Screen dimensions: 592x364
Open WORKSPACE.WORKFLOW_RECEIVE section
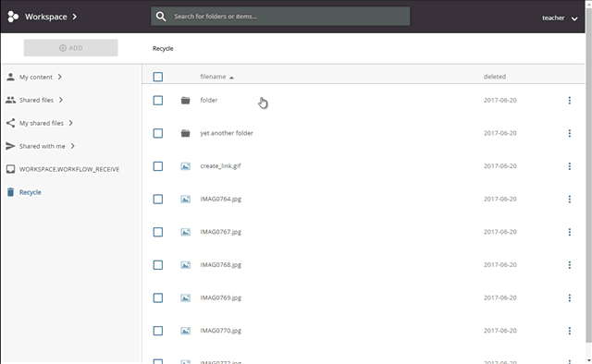click(69, 169)
